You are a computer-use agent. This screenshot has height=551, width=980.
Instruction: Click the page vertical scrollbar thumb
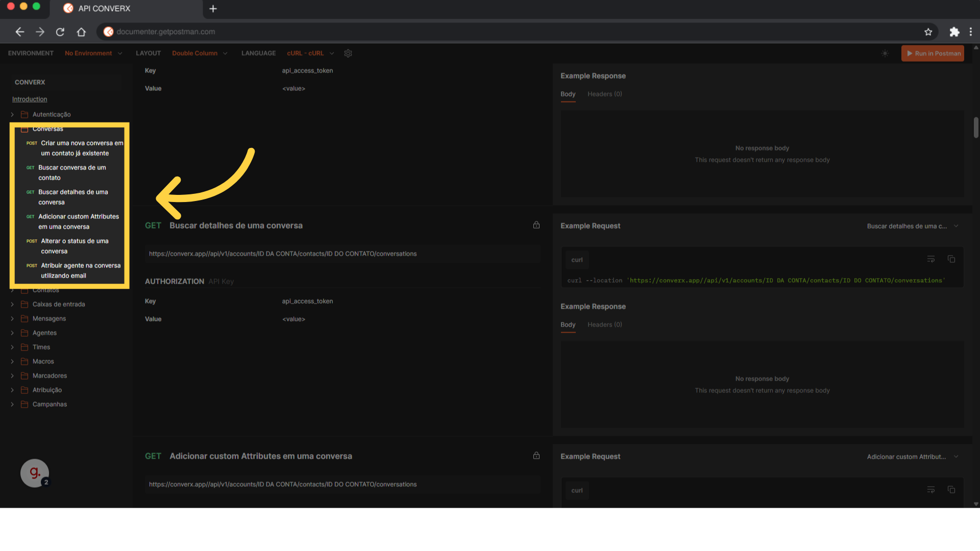pos(976,128)
